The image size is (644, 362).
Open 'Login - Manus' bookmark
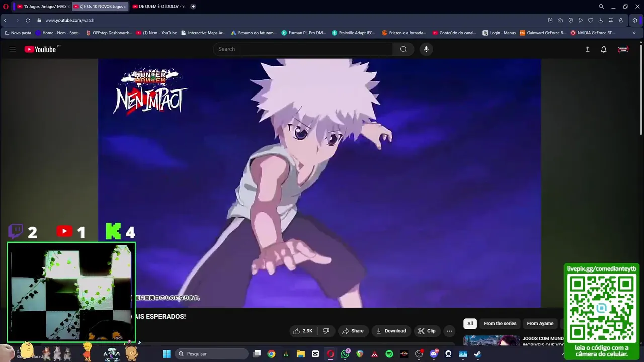(x=499, y=33)
